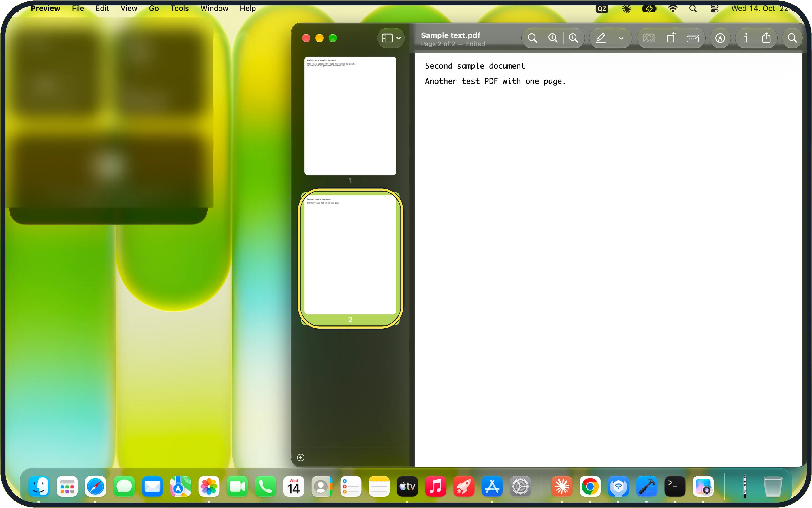
Task: Click the Actual Size zoom icon
Action: 553,38
